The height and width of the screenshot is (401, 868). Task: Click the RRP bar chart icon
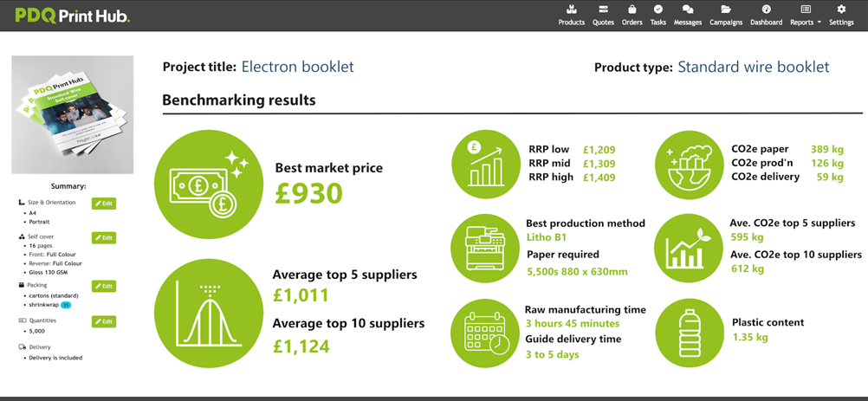[x=485, y=163]
